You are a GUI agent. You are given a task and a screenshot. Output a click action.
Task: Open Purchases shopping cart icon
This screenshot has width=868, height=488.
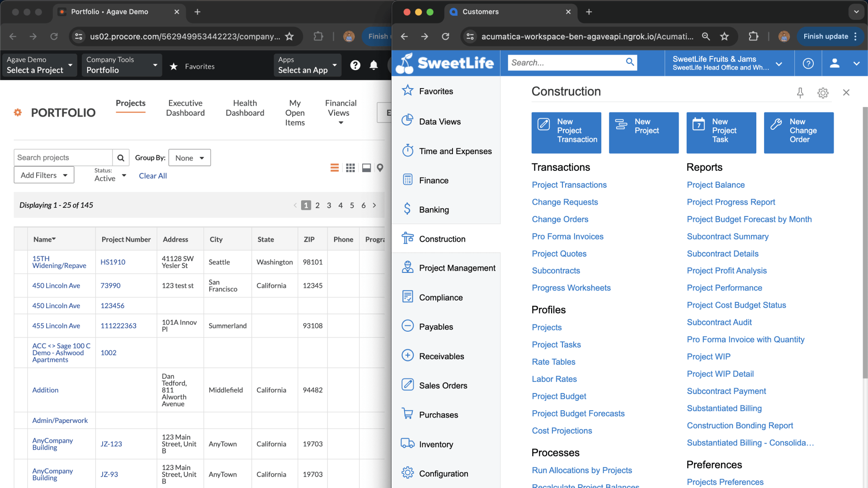407,414
